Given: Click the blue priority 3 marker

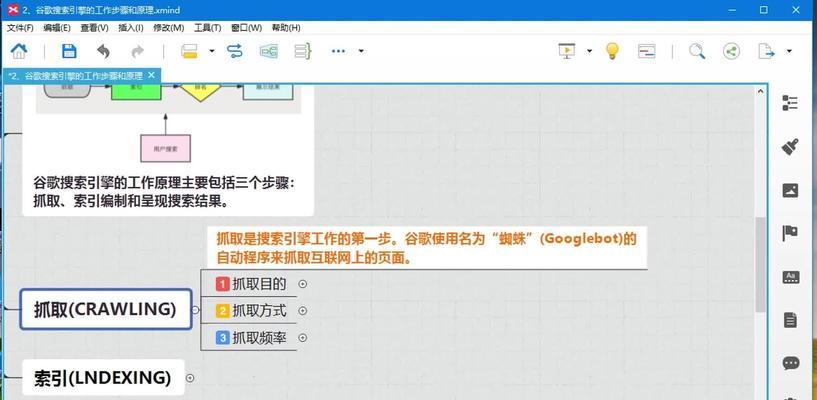Looking at the screenshot, I should pyautogui.click(x=222, y=338).
